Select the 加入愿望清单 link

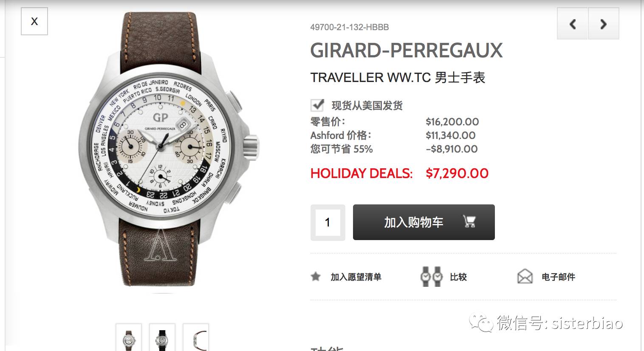tap(356, 277)
